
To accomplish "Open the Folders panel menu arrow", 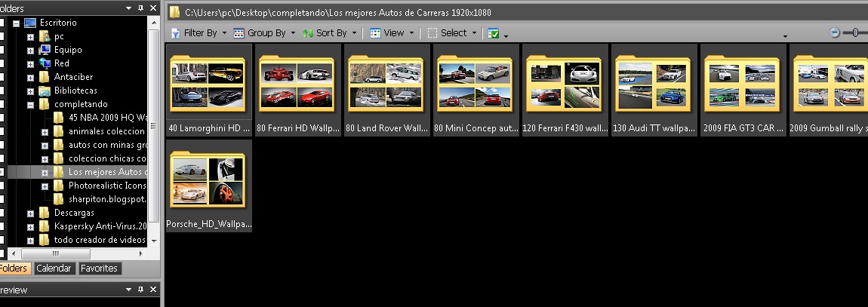I will point(129,8).
